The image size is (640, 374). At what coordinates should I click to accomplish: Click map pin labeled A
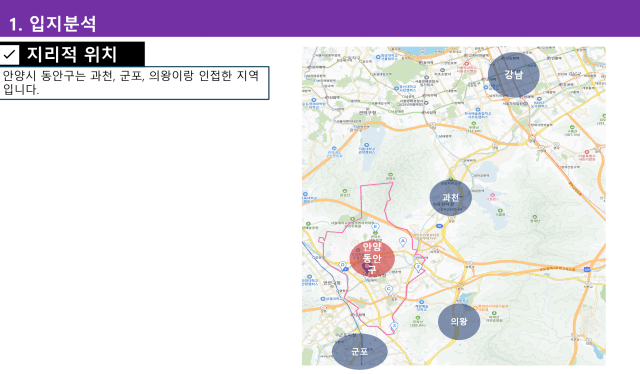coord(402,242)
